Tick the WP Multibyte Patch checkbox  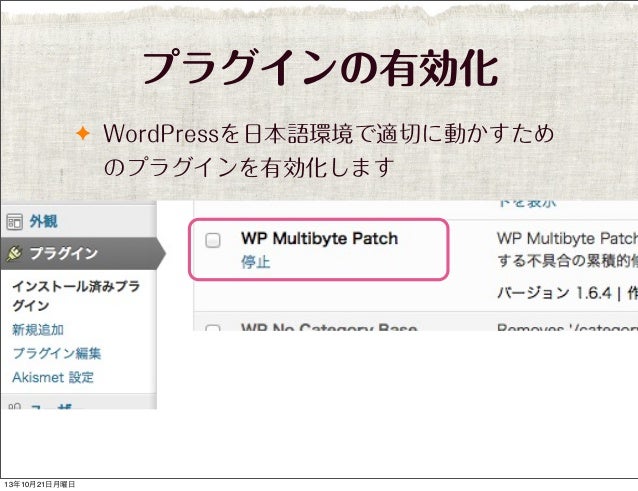click(x=213, y=240)
